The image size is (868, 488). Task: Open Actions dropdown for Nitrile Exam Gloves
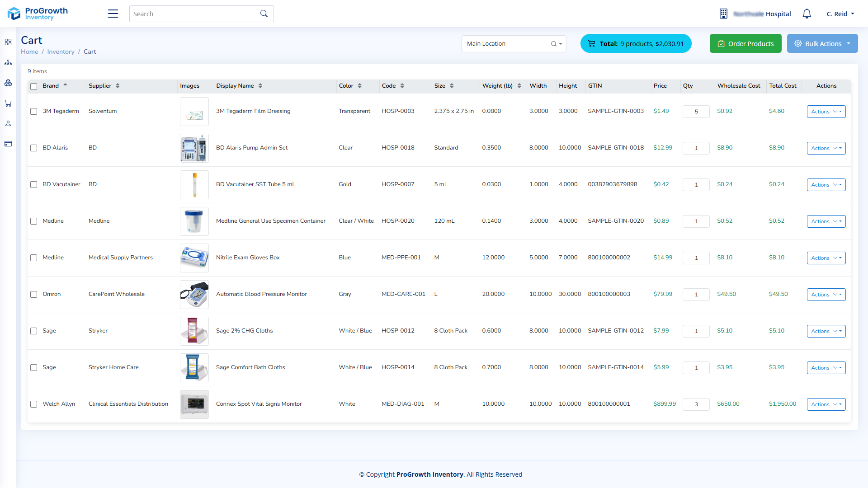pyautogui.click(x=826, y=258)
